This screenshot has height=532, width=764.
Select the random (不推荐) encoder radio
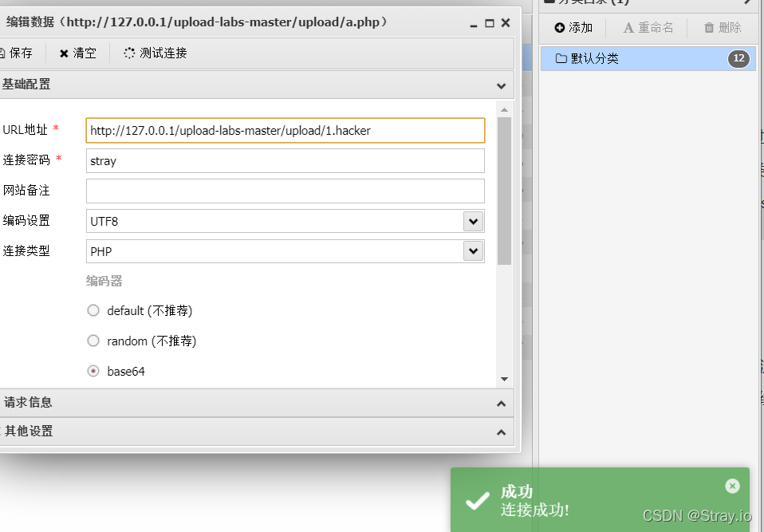click(93, 341)
